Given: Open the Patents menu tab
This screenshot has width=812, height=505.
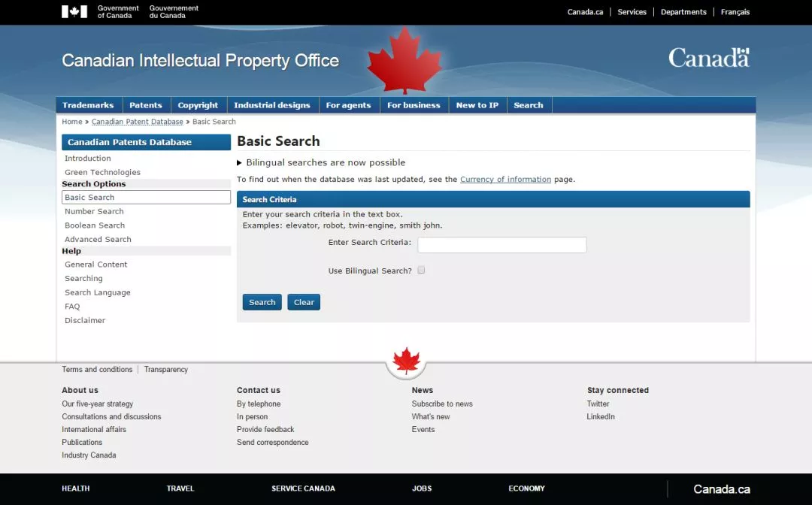Looking at the screenshot, I should [x=146, y=105].
